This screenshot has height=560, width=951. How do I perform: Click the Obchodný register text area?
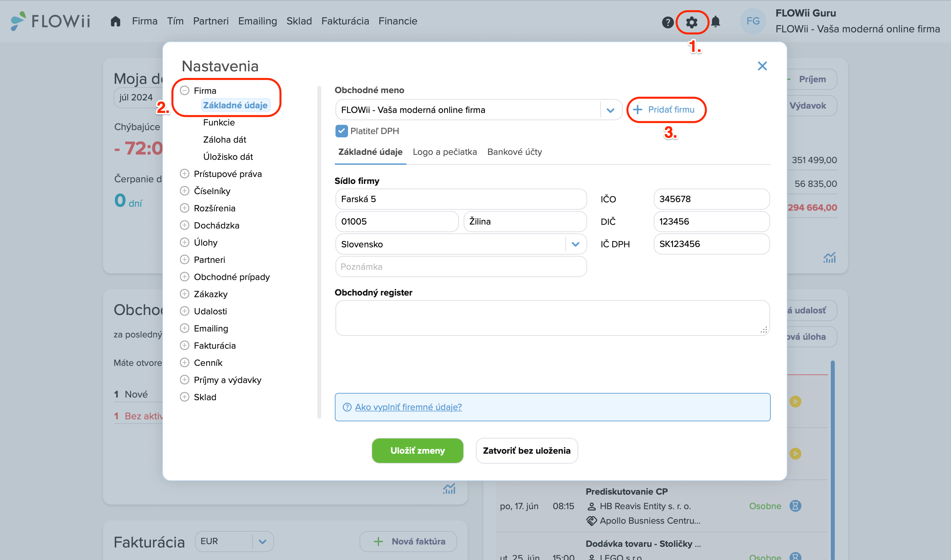(x=552, y=318)
